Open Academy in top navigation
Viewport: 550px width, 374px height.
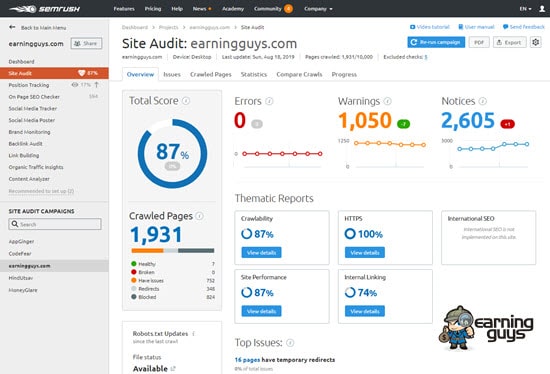[233, 9]
